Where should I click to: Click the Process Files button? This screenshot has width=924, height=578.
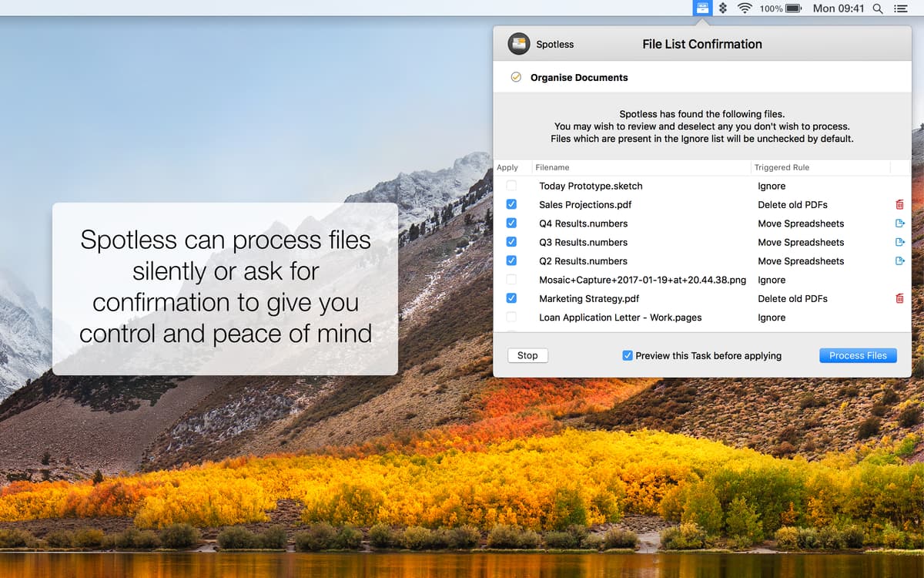click(858, 355)
